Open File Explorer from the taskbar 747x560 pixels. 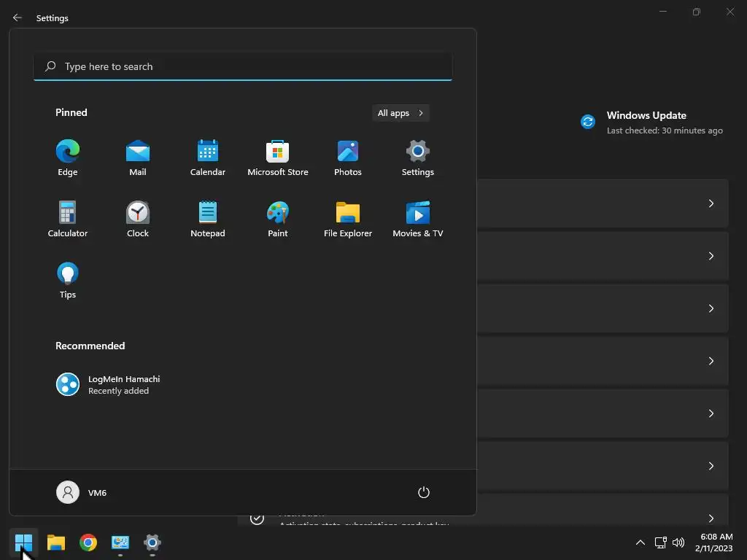(x=55, y=542)
